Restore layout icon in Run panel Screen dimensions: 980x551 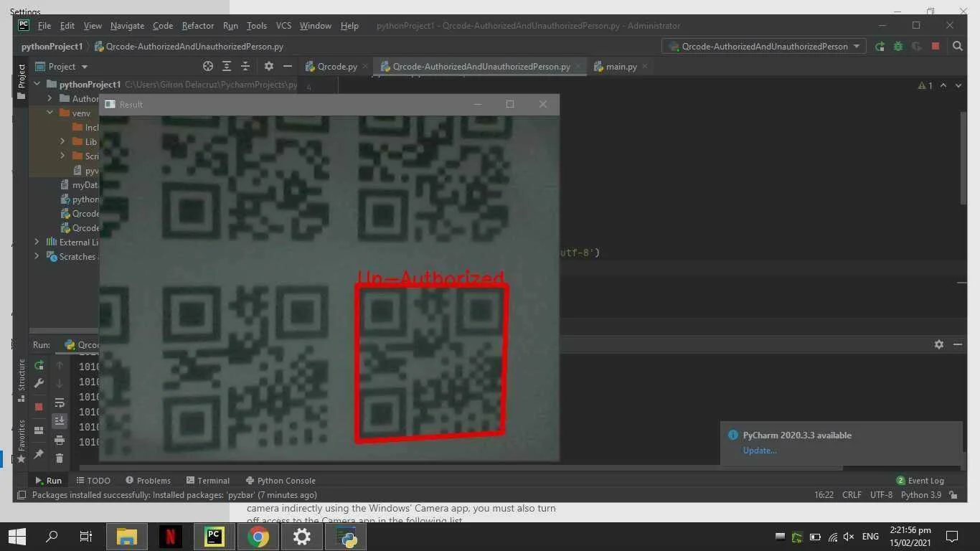39,430
